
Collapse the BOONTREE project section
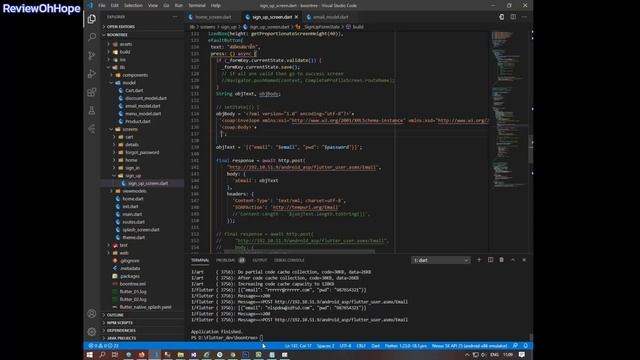coord(117,35)
